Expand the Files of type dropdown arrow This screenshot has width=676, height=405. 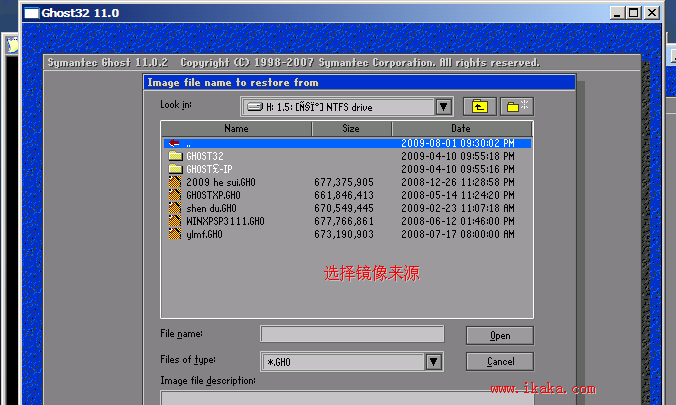coord(434,361)
